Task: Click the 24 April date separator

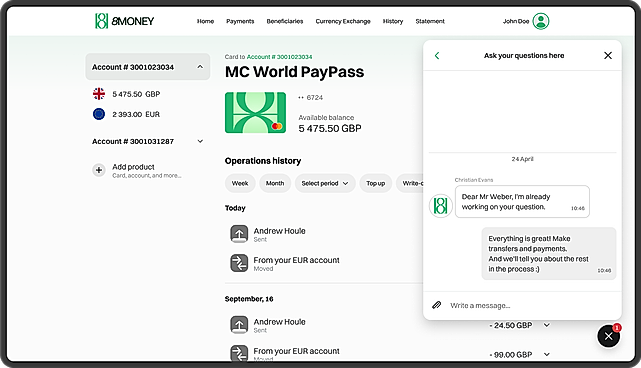Action: coord(522,159)
